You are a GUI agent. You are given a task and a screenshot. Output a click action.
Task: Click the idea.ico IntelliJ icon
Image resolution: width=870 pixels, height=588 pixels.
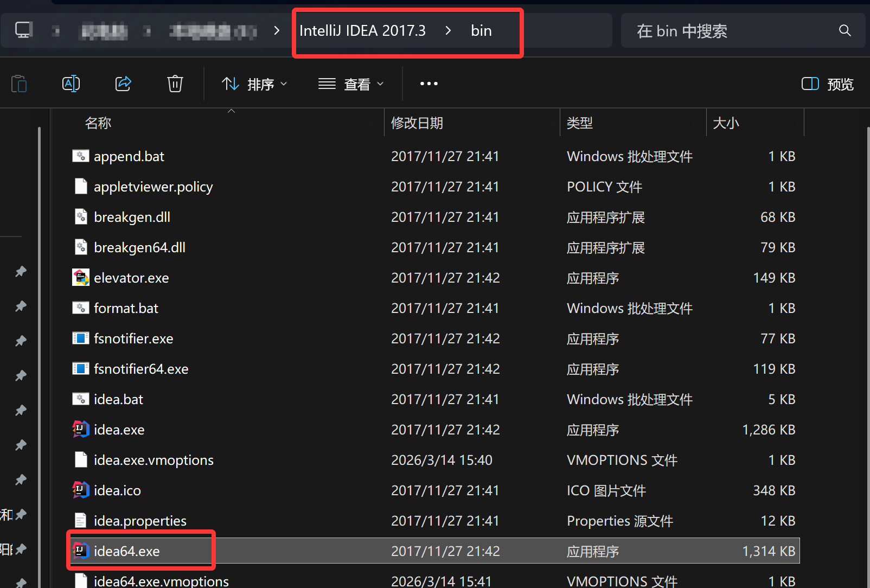point(81,490)
